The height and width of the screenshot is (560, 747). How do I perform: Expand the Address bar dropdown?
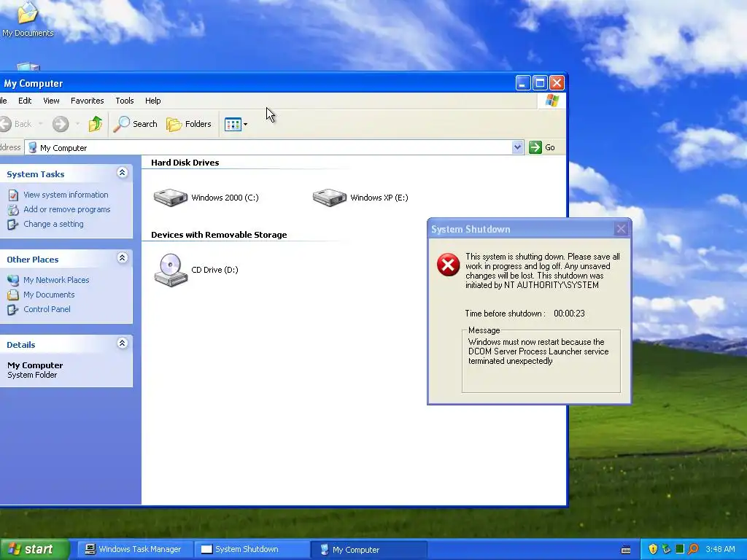click(517, 147)
